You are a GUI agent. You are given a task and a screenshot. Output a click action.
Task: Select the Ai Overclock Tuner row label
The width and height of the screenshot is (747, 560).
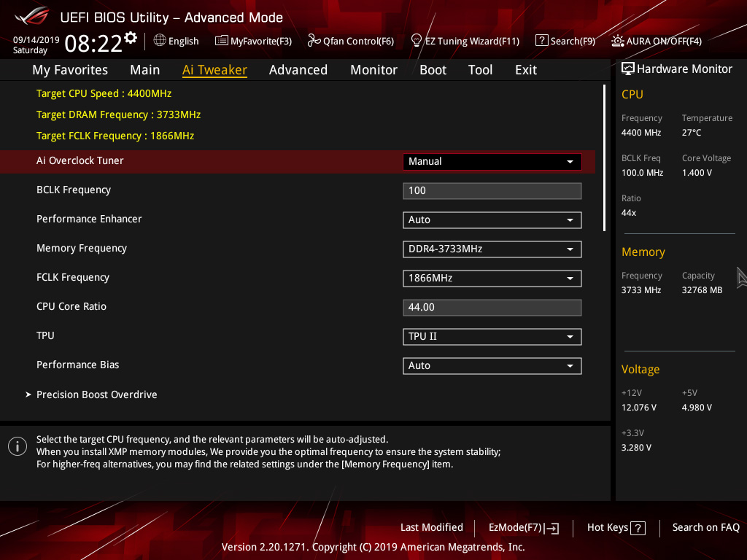(x=80, y=160)
